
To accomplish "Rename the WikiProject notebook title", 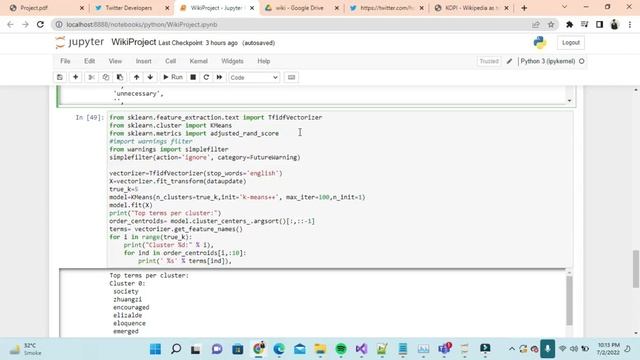I will pos(133,42).
